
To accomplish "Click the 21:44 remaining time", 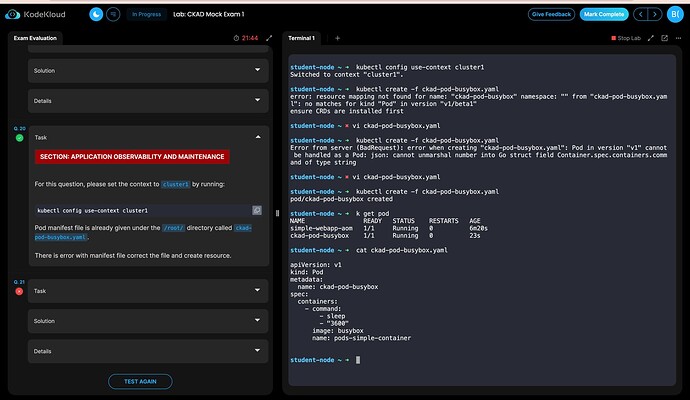I will (250, 38).
